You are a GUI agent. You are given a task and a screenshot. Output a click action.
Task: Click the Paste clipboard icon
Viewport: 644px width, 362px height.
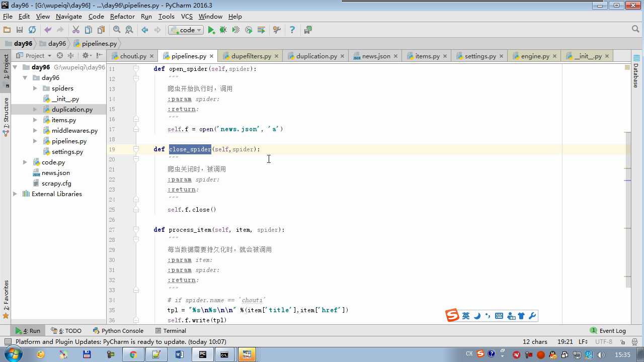[x=101, y=30]
